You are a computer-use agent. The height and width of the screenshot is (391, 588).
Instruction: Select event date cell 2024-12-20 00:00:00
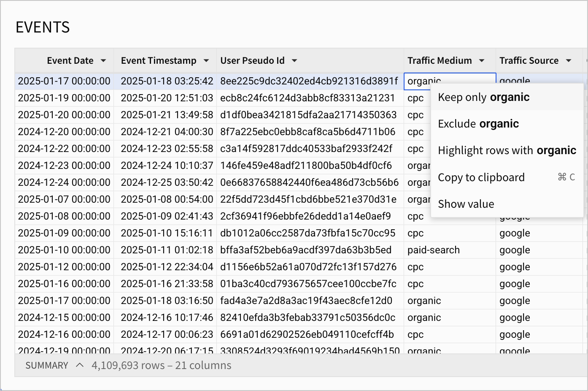click(x=65, y=132)
